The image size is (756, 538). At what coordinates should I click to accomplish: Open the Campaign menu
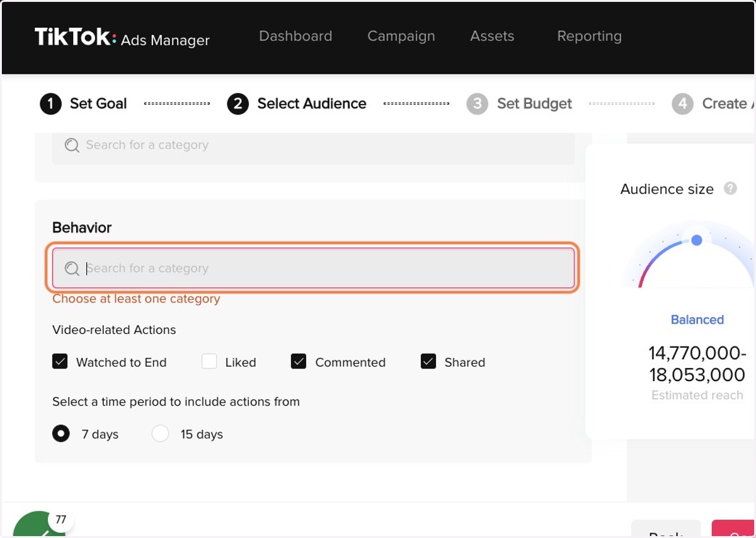point(401,37)
